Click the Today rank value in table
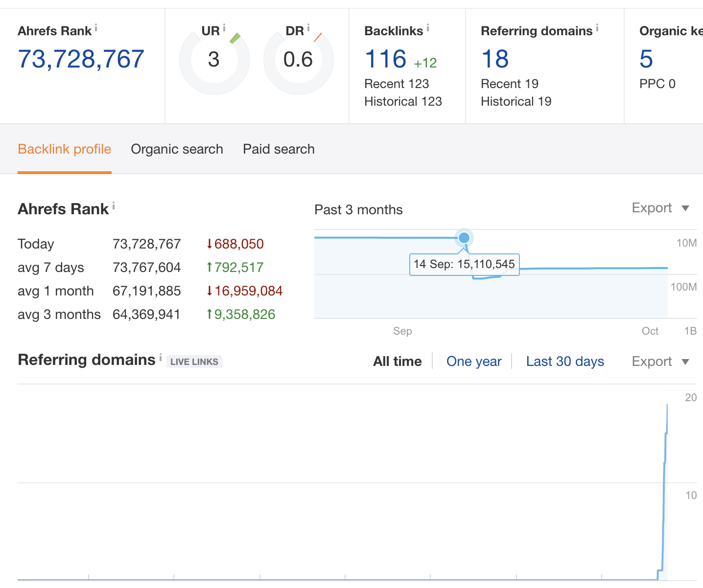Image resolution: width=703 pixels, height=588 pixels. point(147,244)
